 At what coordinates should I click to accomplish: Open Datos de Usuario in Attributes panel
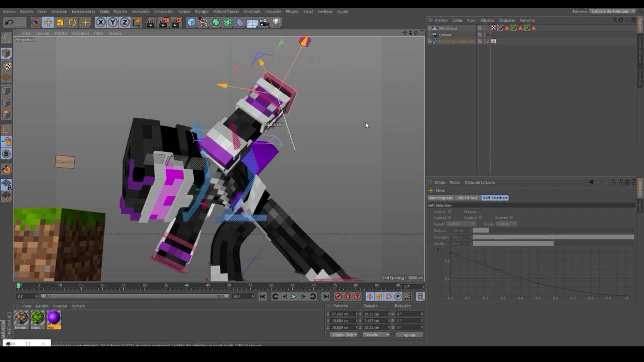click(479, 182)
